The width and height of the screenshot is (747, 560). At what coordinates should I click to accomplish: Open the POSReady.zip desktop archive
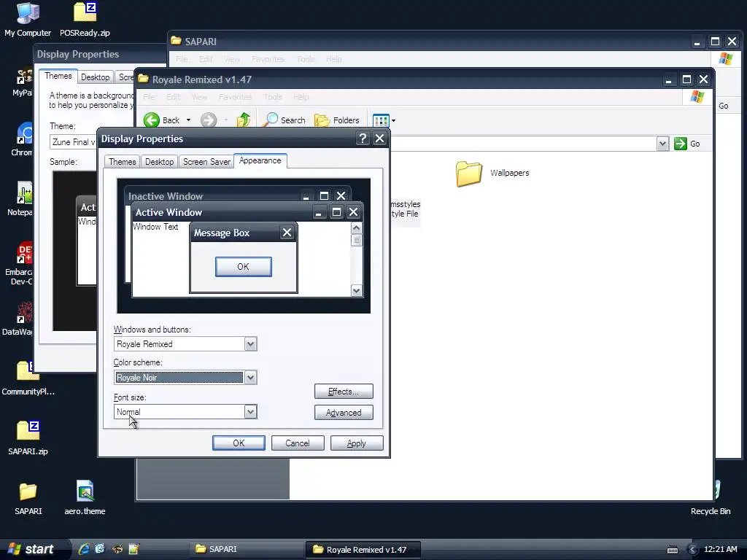click(x=85, y=19)
